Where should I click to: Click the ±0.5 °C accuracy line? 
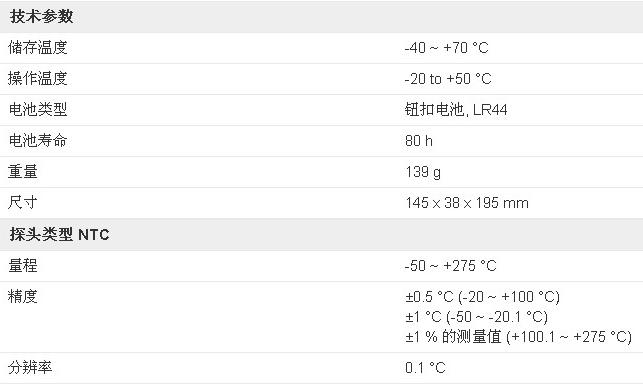(x=482, y=297)
